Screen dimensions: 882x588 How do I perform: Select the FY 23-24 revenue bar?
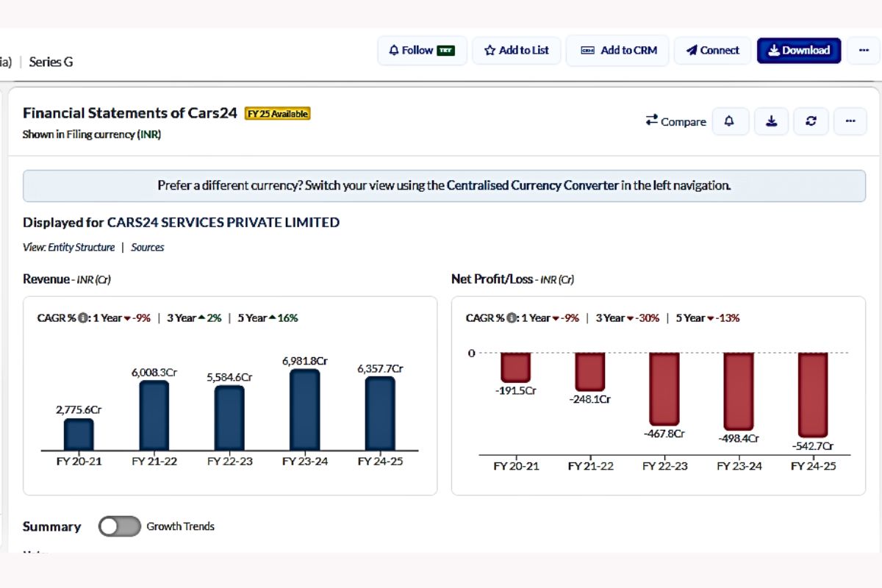pos(305,409)
